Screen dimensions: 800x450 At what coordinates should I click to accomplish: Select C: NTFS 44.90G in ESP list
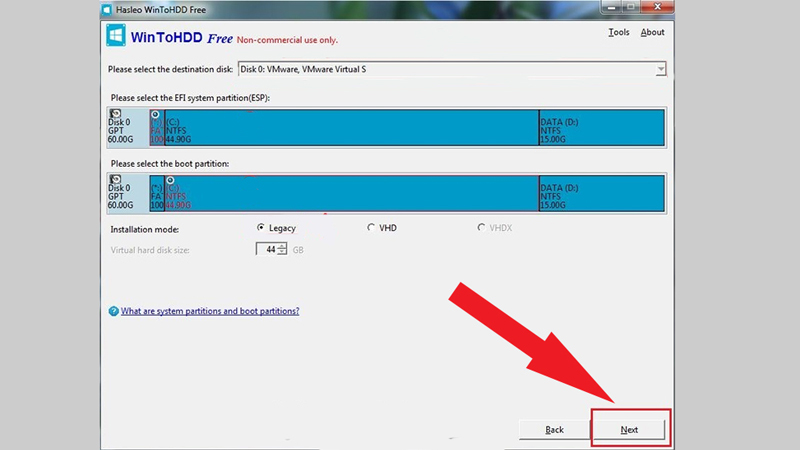[352, 128]
